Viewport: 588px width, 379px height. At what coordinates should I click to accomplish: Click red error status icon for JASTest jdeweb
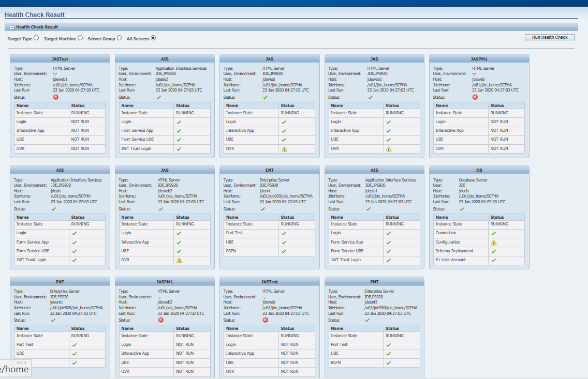pos(265,320)
